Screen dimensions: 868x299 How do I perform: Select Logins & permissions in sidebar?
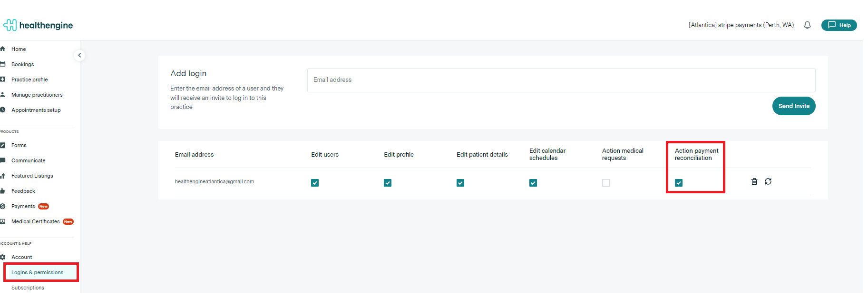click(x=37, y=272)
